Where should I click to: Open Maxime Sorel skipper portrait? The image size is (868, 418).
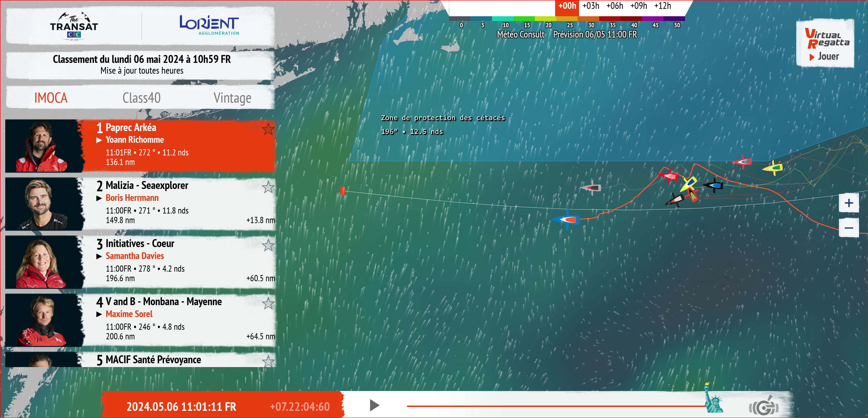coord(44,320)
